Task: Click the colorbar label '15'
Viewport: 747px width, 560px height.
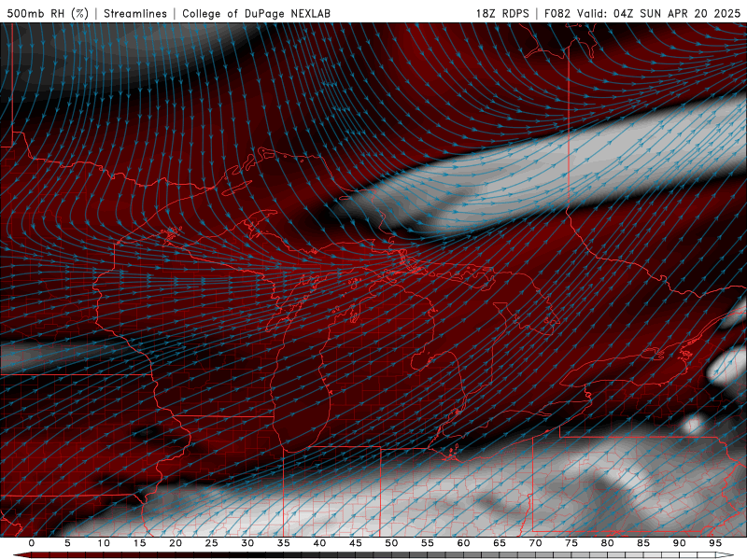Action: tap(139, 543)
